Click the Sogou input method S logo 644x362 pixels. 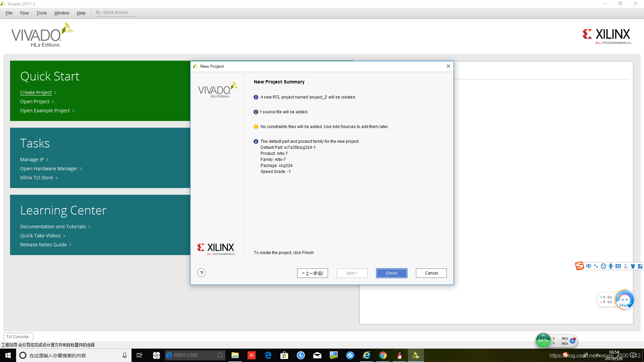580,266
